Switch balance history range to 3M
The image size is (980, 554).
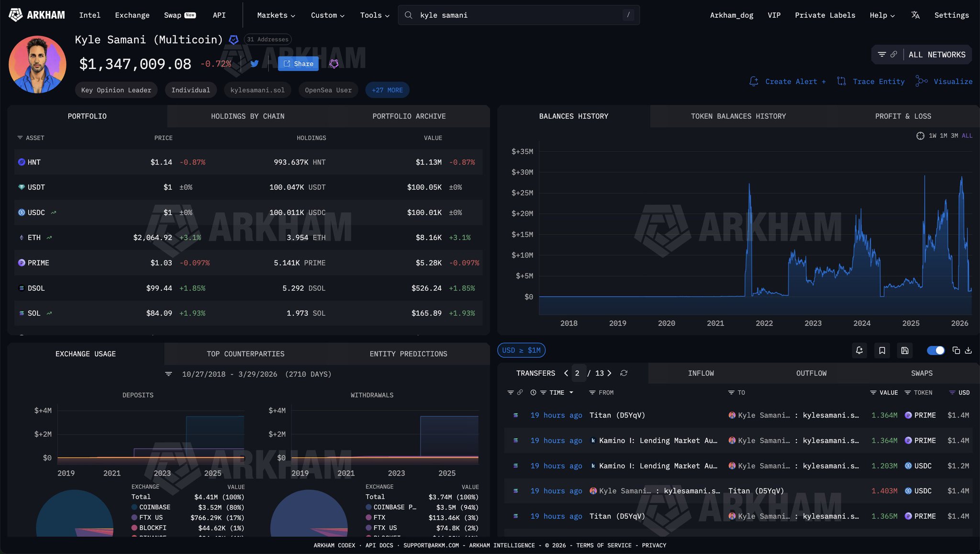954,136
